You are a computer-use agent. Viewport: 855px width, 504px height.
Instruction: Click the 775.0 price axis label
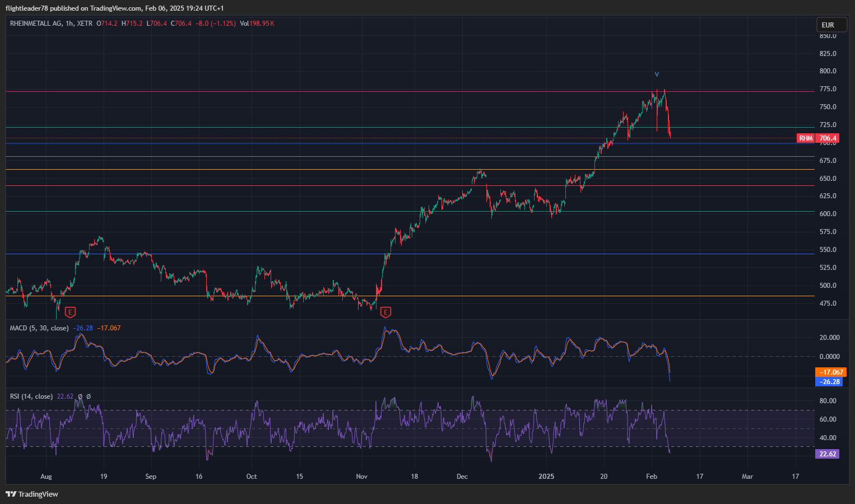coord(828,89)
